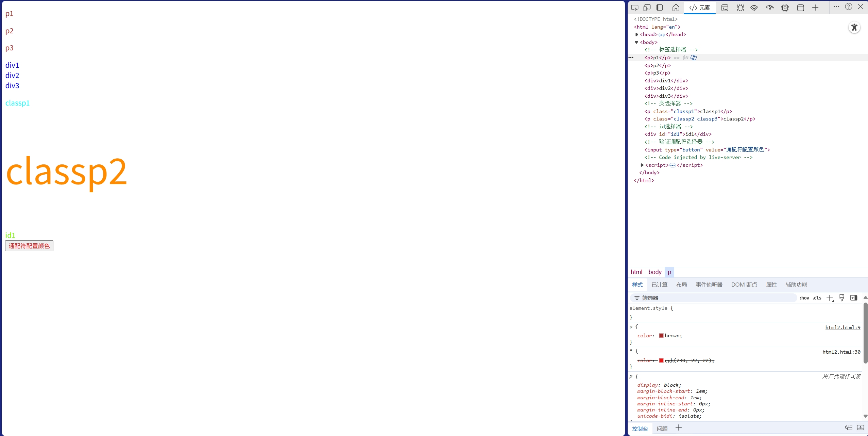This screenshot has width=868, height=436.
Task: Open the Memory chip icon tool
Action: 785,7
